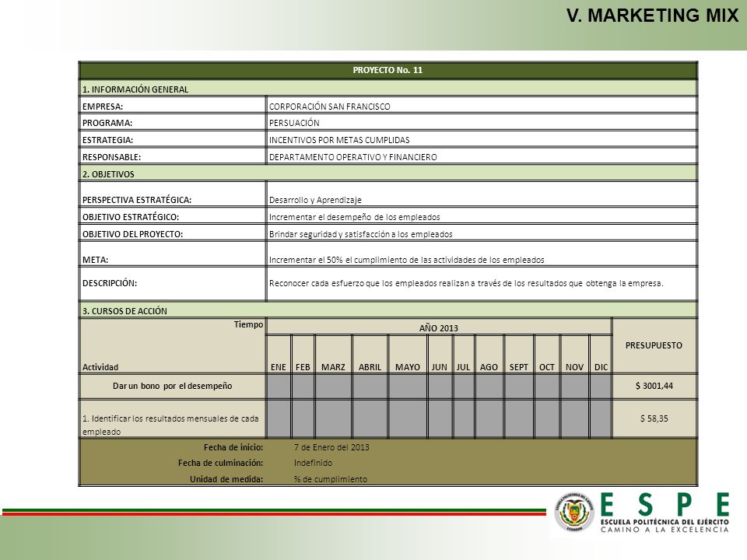The image size is (747, 560).
Task: Click the SEPT month column header
Action: point(519,355)
